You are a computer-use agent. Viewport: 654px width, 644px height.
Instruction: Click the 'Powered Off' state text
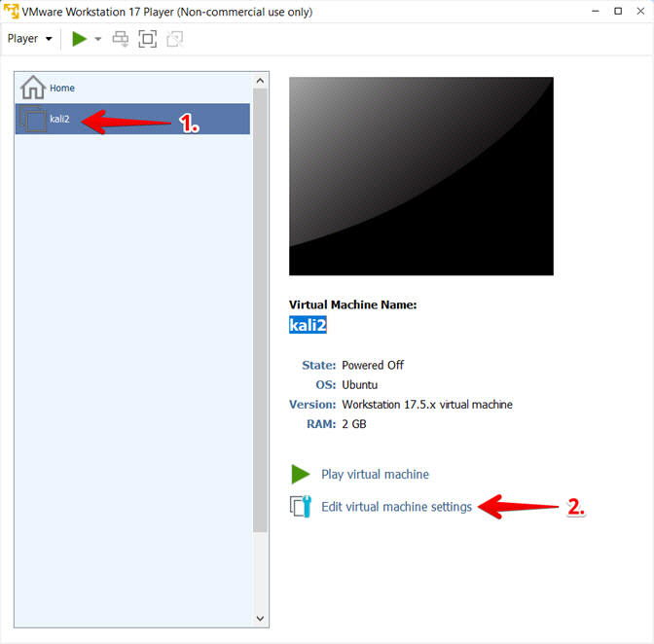click(373, 366)
